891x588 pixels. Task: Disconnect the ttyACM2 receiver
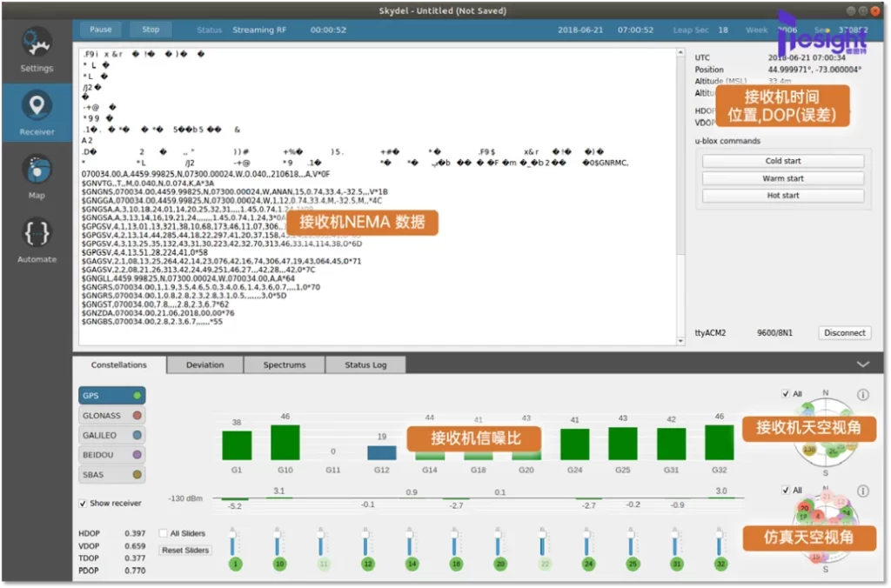pyautogui.click(x=844, y=333)
